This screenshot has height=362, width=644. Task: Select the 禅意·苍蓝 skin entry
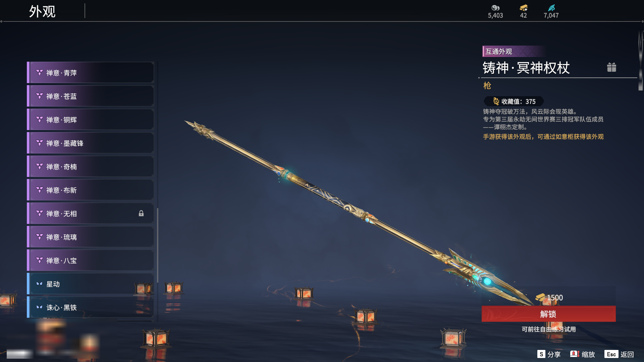click(91, 96)
